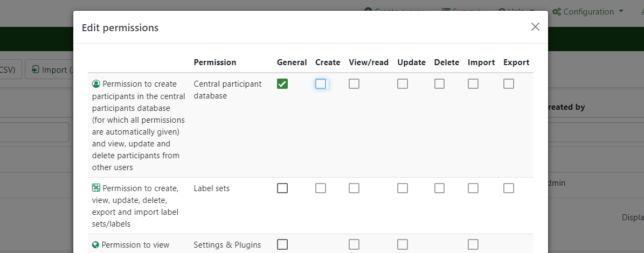Enable Create permission for Label sets
This screenshot has height=253, width=644.
pos(321,188)
